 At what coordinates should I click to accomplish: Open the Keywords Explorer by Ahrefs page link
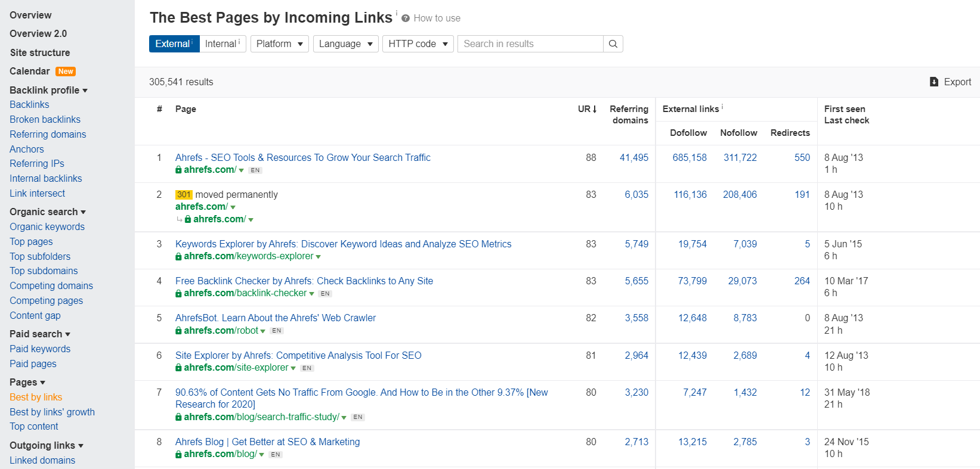(343, 244)
